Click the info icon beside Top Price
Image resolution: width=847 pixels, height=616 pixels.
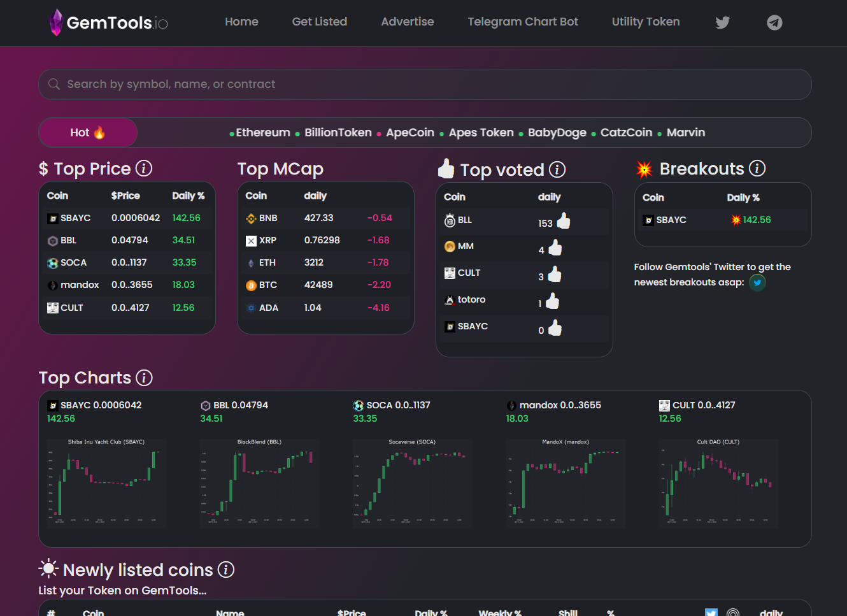point(144,168)
